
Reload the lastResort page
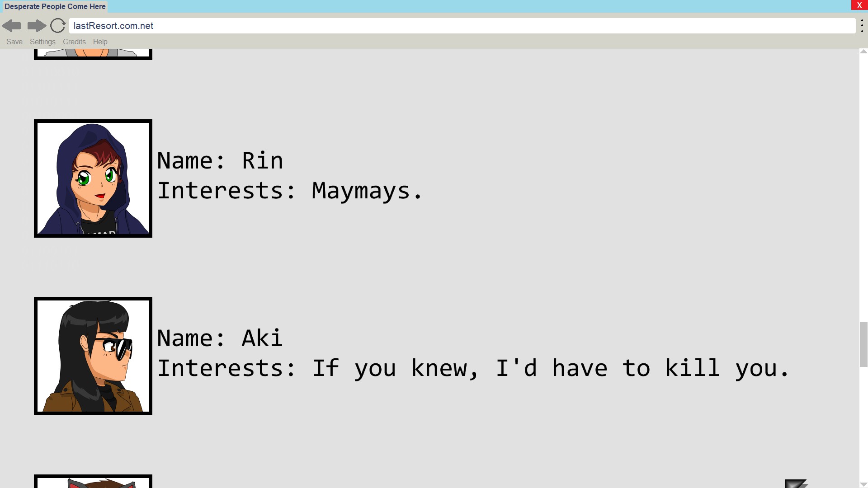coord(58,26)
